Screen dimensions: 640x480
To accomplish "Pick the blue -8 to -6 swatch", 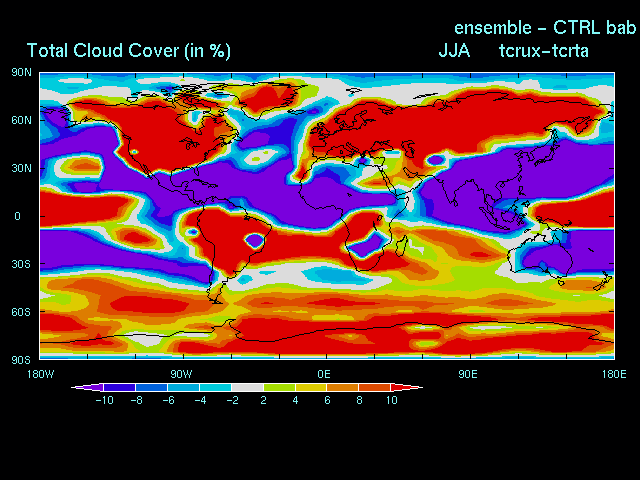I will tap(151, 387).
